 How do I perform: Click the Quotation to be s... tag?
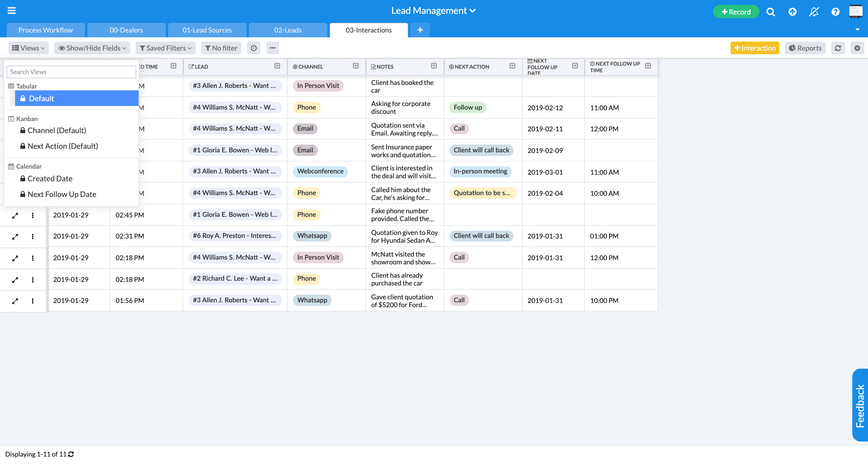(483, 193)
